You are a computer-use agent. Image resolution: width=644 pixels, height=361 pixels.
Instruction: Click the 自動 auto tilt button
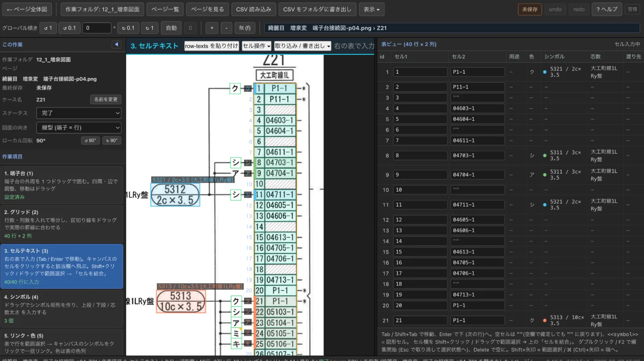click(x=171, y=28)
